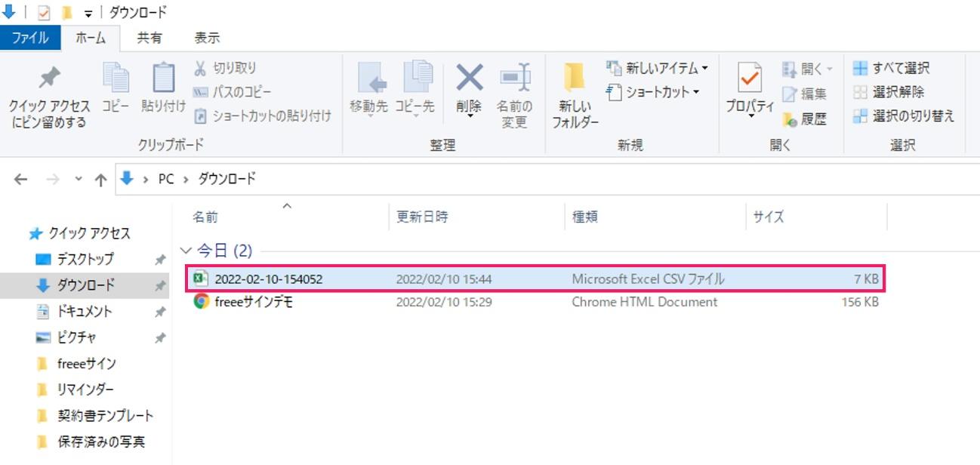Image resolution: width=980 pixels, height=465 pixels.
Task: Select Cut (切り取り) scissors command
Action: pyautogui.click(x=225, y=68)
